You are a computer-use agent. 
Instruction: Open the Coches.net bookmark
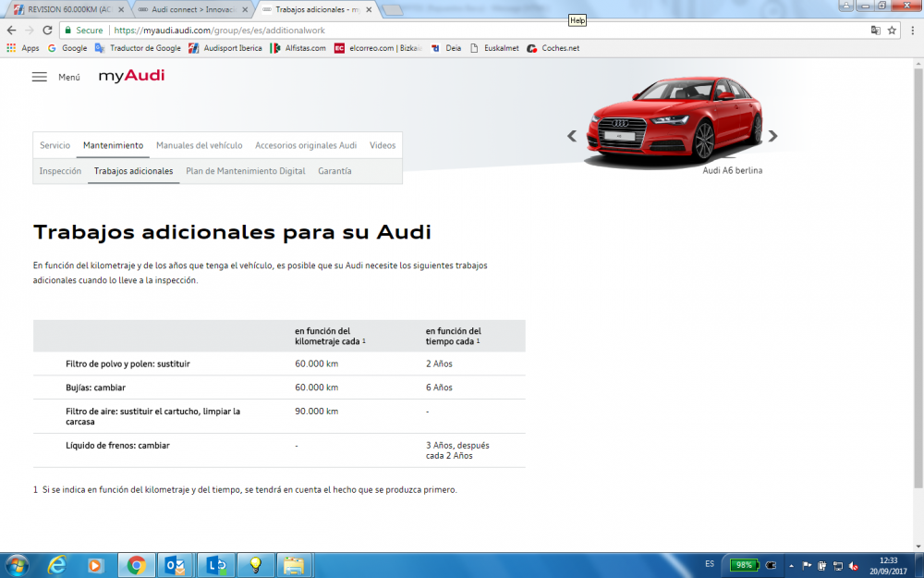point(553,48)
